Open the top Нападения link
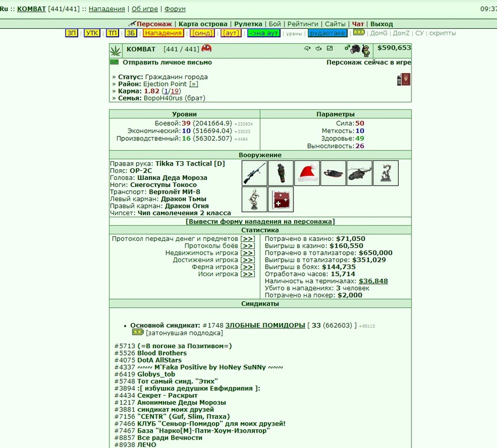This screenshot has width=497, height=448. point(107,9)
